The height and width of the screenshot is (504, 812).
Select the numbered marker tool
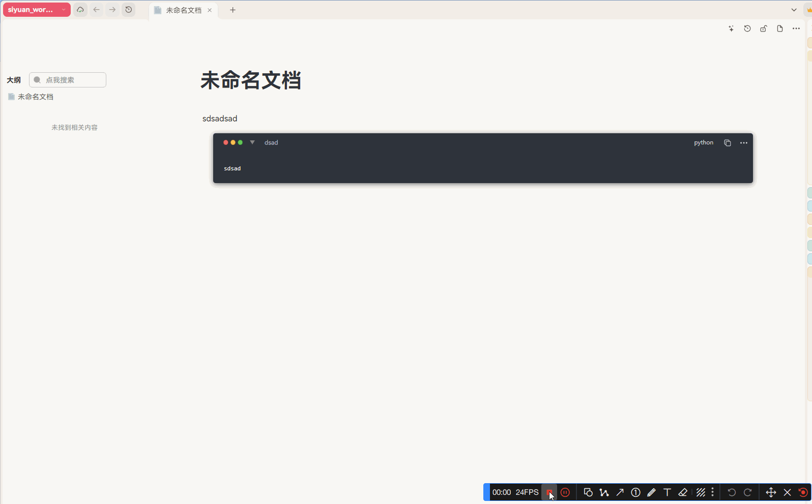pyautogui.click(x=635, y=492)
